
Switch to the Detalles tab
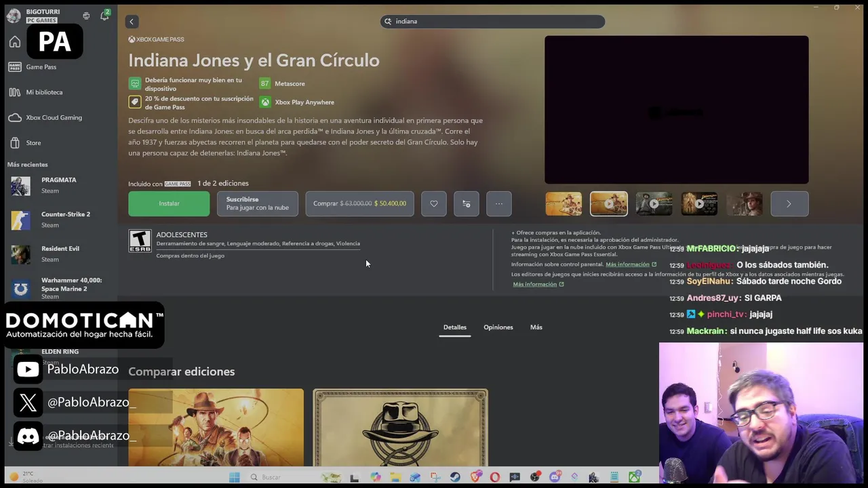click(455, 327)
